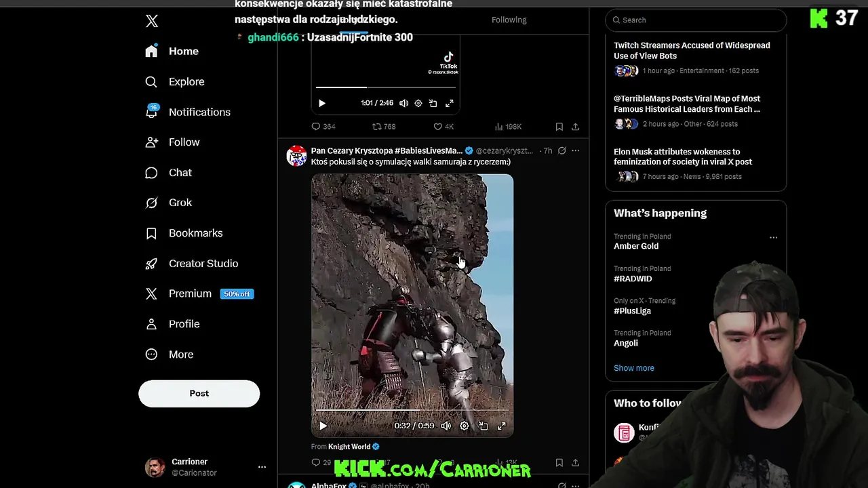The height and width of the screenshot is (488, 868).
Task: Click the Creator Studio lightning icon
Action: pos(151,264)
